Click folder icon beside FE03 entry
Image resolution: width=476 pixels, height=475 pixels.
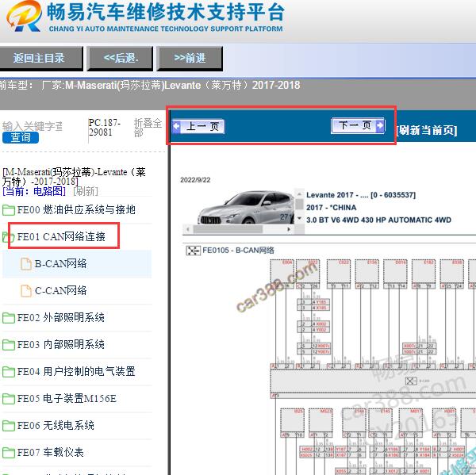(9, 345)
